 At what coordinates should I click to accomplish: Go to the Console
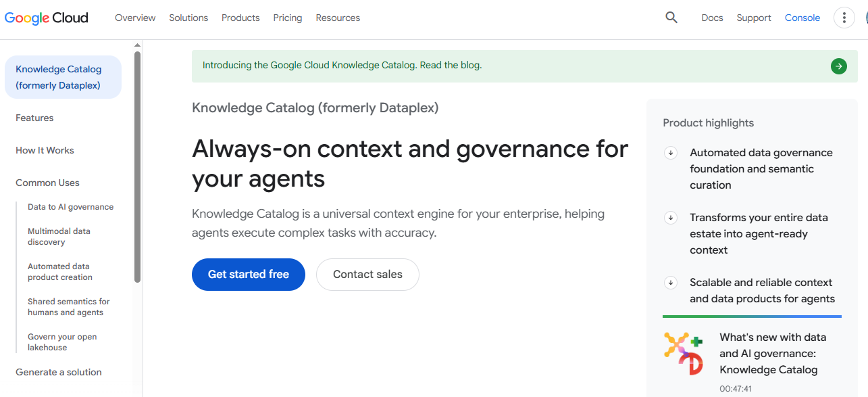coord(802,18)
